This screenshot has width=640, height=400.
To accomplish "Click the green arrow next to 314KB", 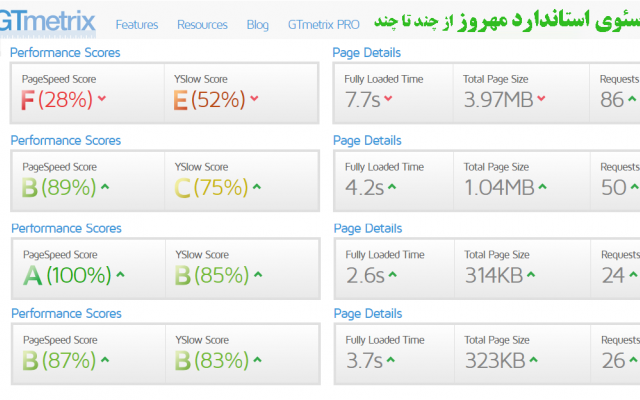I will pyautogui.click(x=531, y=274).
